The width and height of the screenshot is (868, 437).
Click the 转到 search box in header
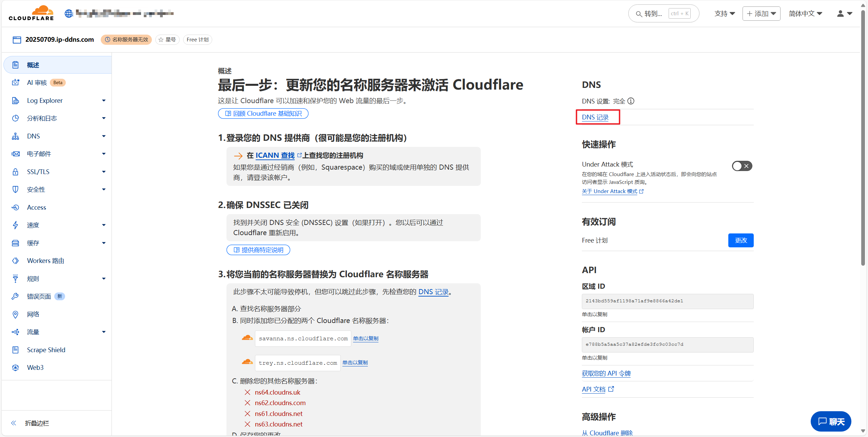[664, 14]
